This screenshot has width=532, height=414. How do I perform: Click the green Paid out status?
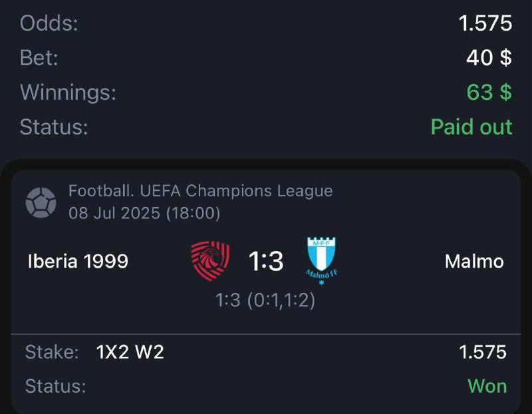[x=471, y=126]
